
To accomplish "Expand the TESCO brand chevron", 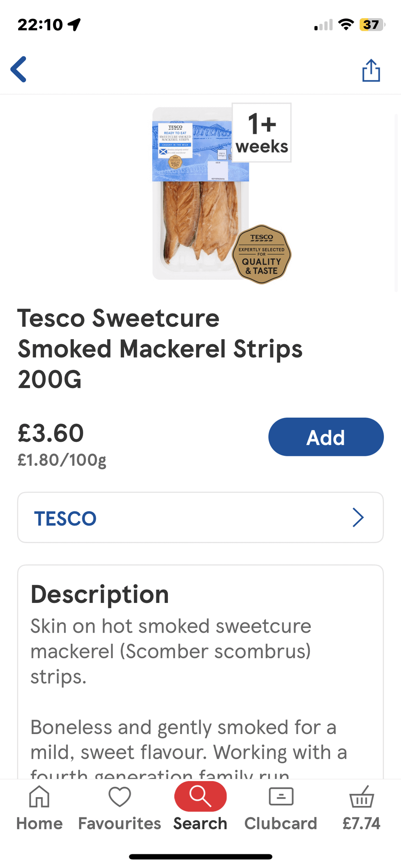I will point(358,518).
